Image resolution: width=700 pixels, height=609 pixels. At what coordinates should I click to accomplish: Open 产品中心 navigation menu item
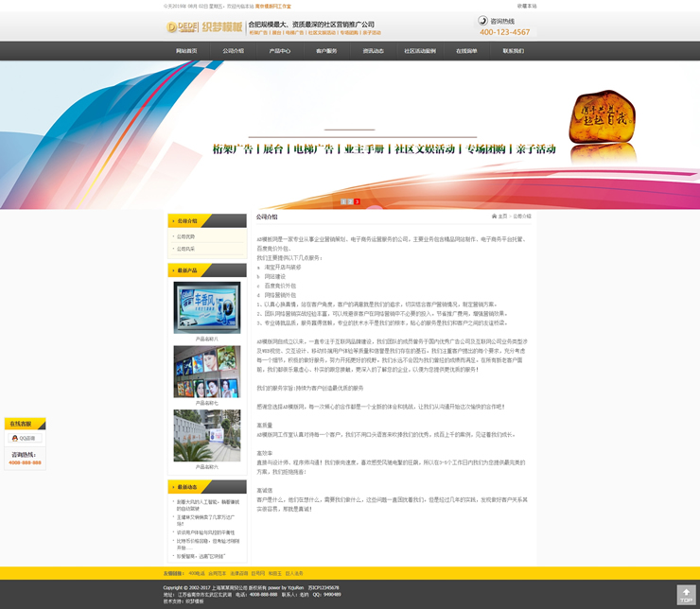point(279,51)
